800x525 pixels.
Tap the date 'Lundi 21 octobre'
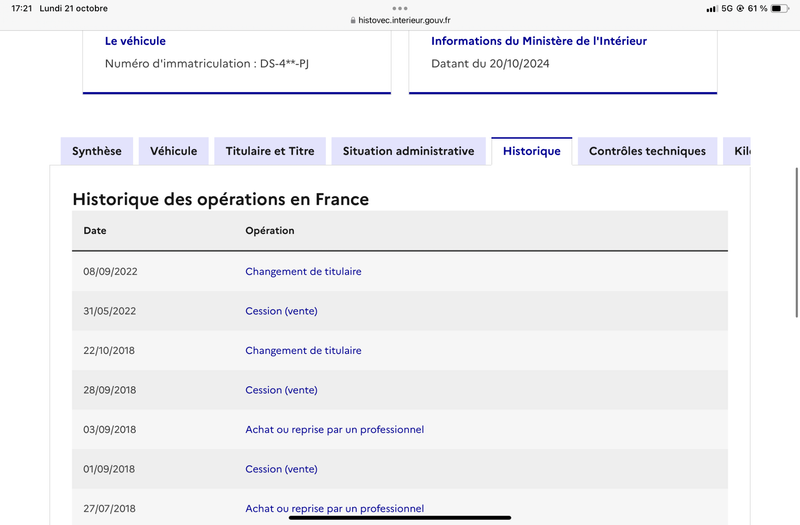coord(73,8)
